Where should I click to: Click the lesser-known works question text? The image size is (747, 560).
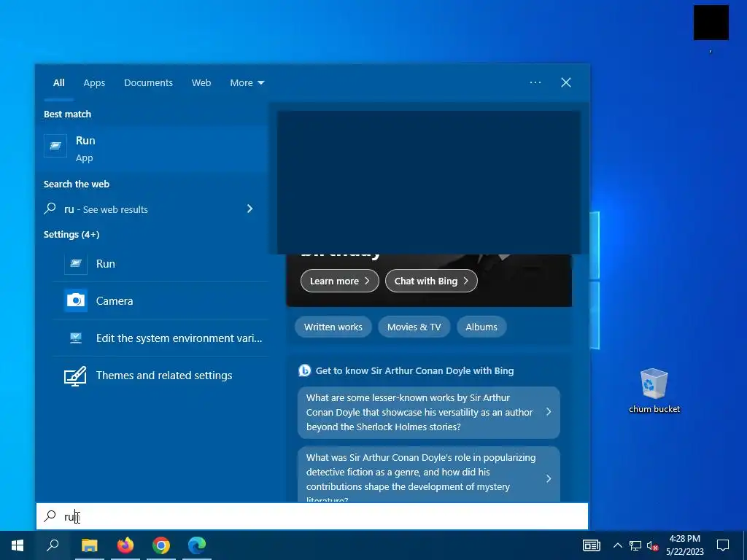tap(419, 412)
